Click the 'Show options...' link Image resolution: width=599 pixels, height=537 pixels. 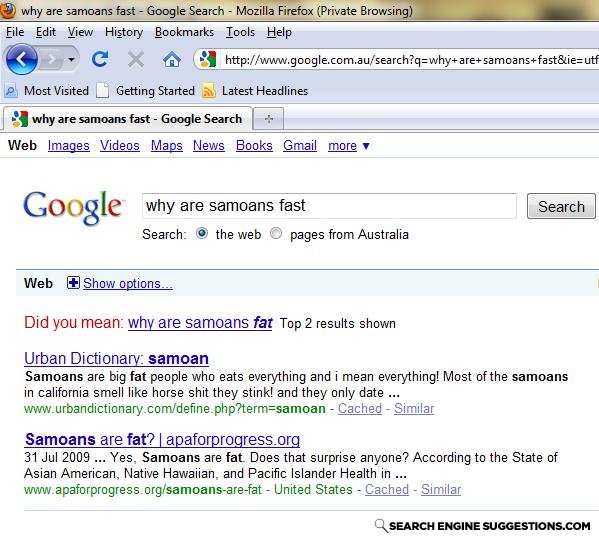128,283
